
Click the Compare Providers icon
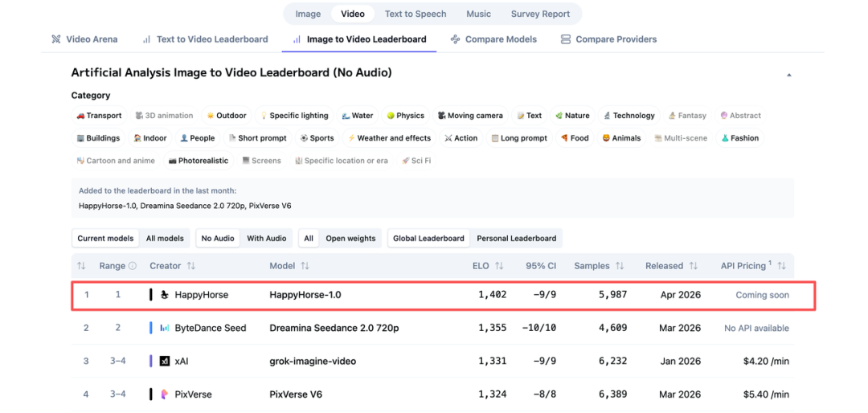566,39
